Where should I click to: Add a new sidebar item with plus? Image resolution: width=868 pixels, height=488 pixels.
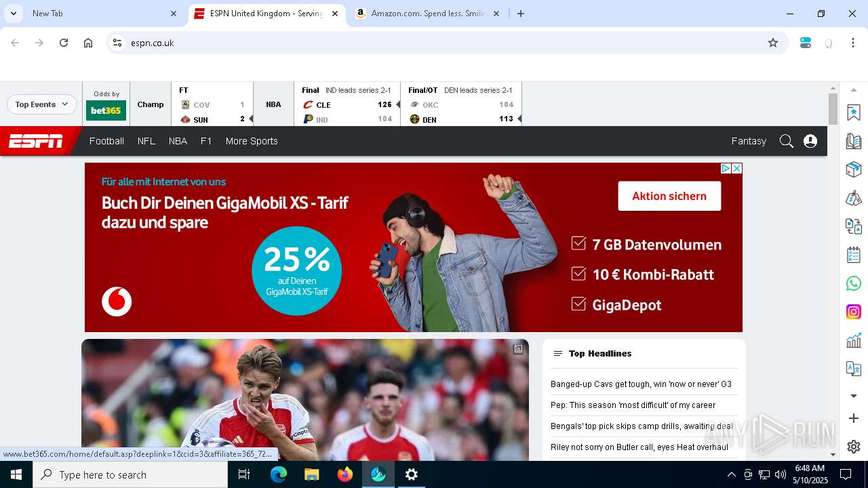coord(854,418)
